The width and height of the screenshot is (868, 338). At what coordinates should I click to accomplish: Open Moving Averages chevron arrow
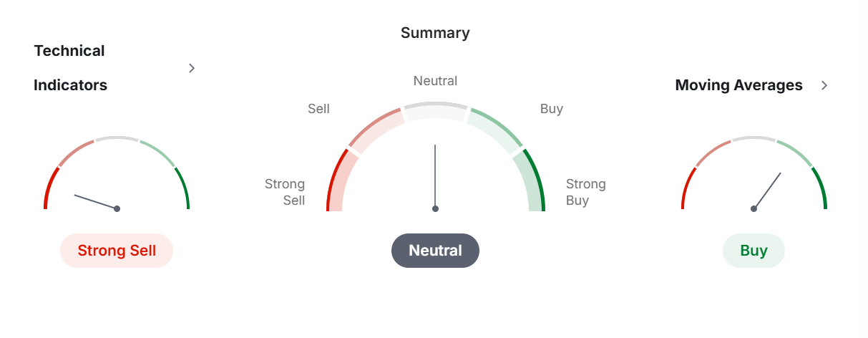pos(824,85)
